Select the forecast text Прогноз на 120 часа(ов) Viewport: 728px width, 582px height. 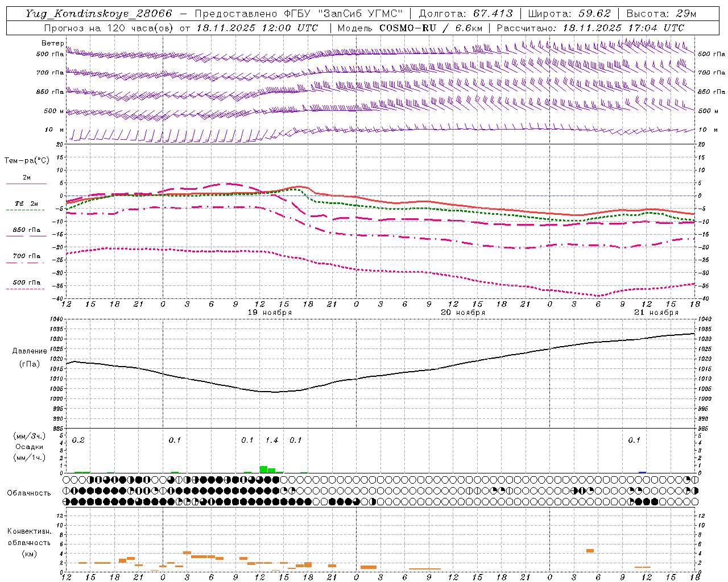point(109,28)
